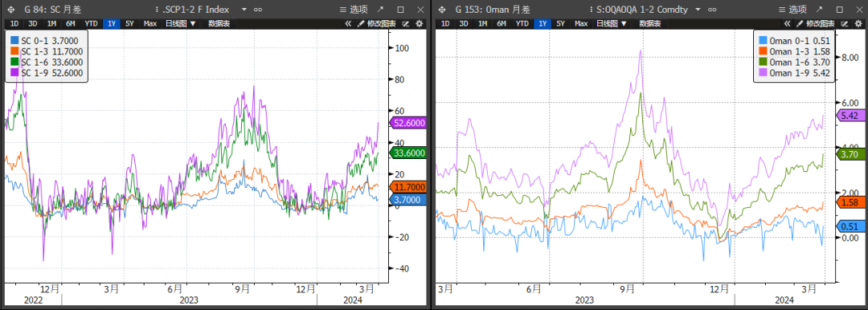Click the move handle icon in the Oman 月差 panel
Image resolution: width=868 pixels, height=310 pixels.
441,10
